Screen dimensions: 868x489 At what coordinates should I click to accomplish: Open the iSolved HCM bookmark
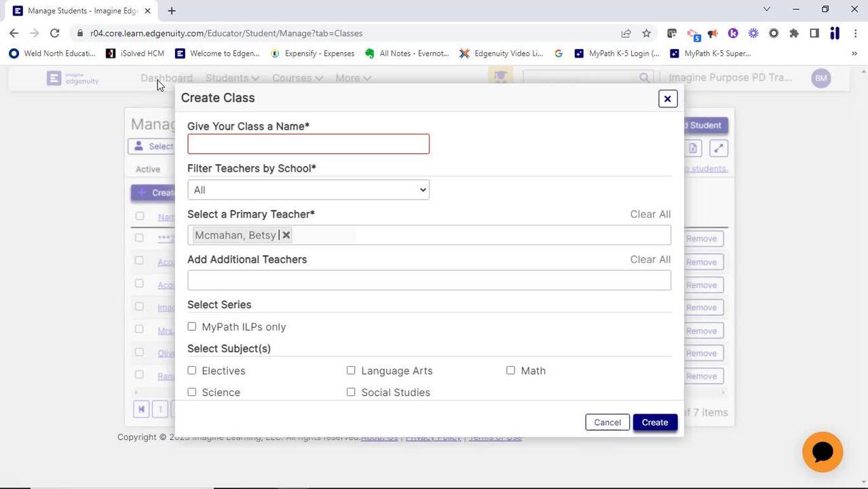click(135, 53)
